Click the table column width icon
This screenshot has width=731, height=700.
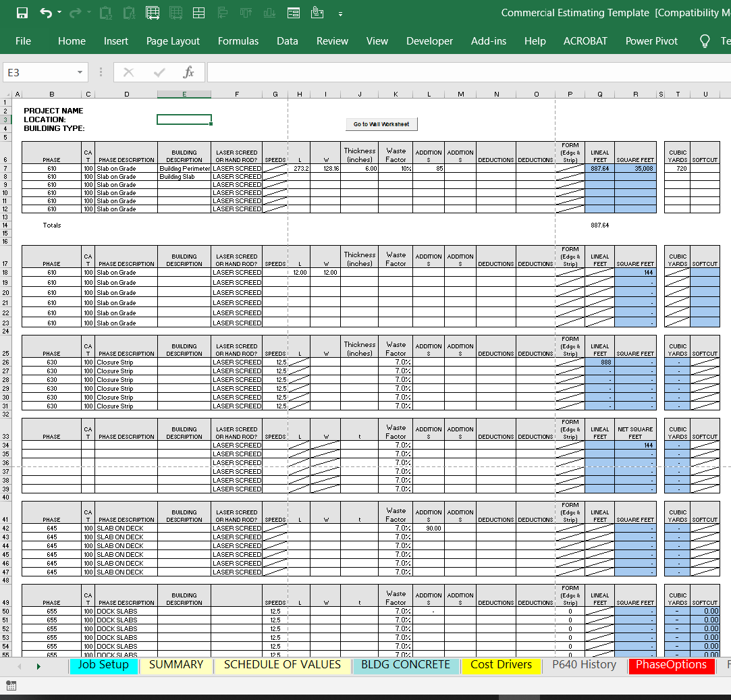[x=153, y=13]
